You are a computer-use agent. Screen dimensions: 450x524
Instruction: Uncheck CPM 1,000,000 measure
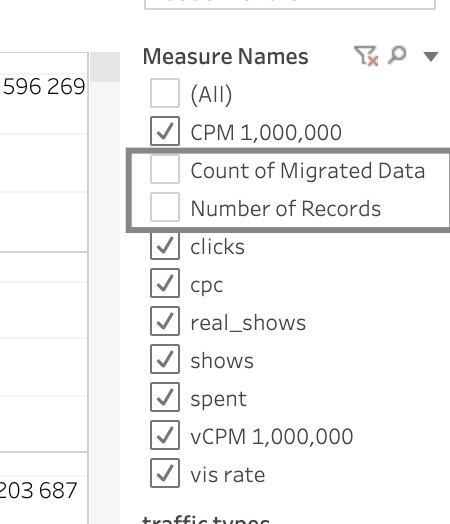[x=165, y=131]
